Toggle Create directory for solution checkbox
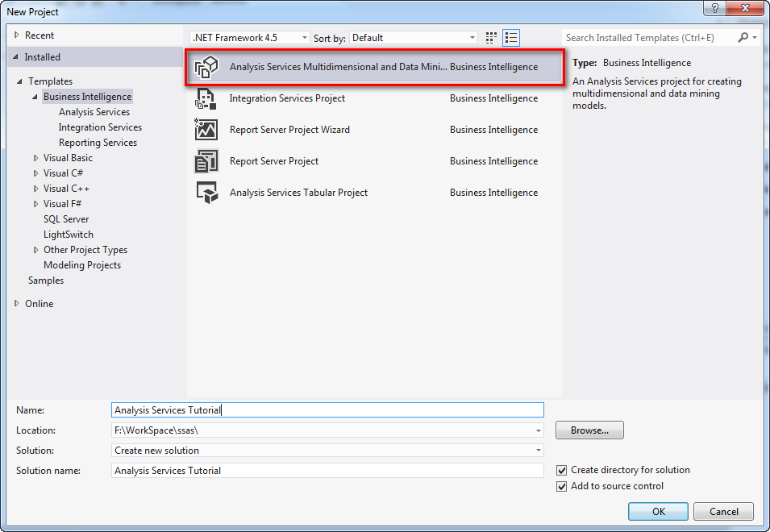Viewport: 770px width, 532px height. (x=562, y=470)
